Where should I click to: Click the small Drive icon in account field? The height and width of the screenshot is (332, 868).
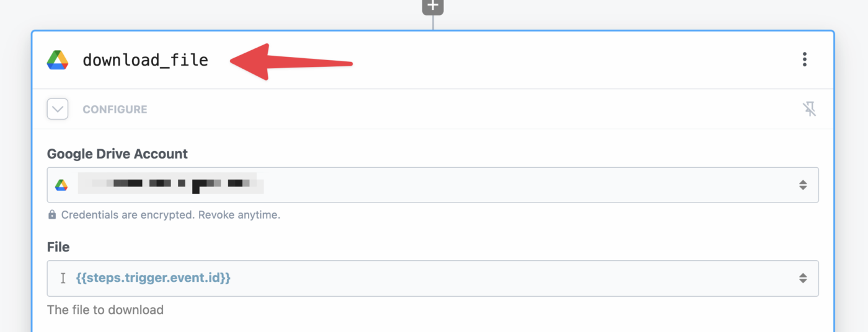(x=61, y=185)
